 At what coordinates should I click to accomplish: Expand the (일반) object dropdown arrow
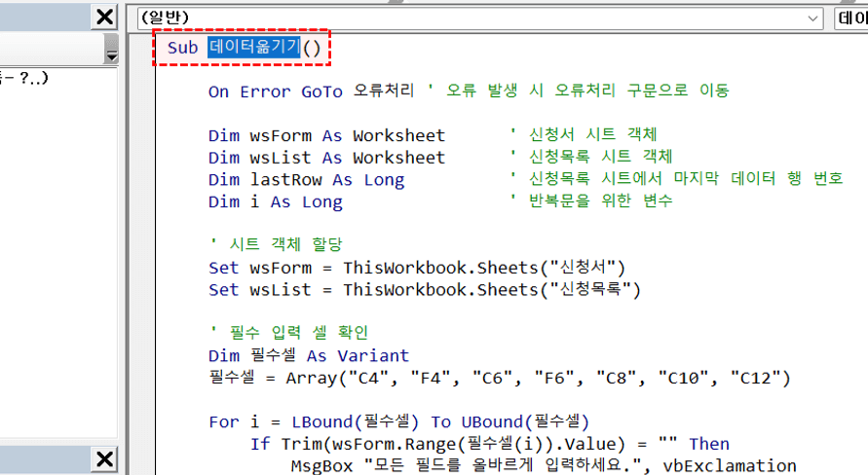(x=813, y=18)
